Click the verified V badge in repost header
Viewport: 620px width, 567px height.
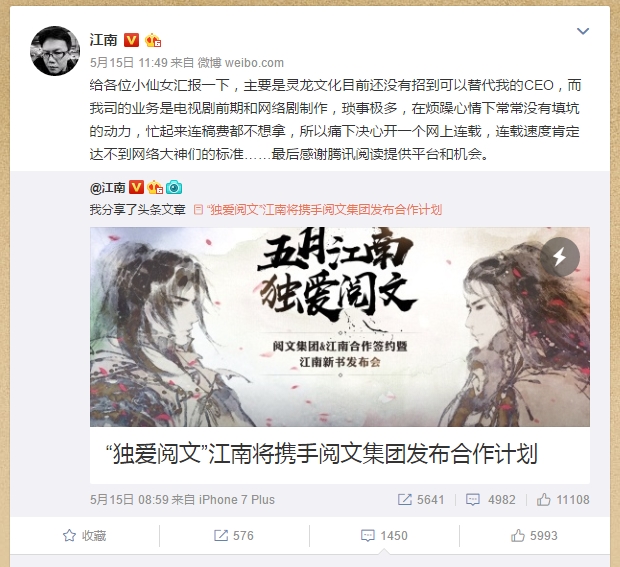[x=136, y=187]
